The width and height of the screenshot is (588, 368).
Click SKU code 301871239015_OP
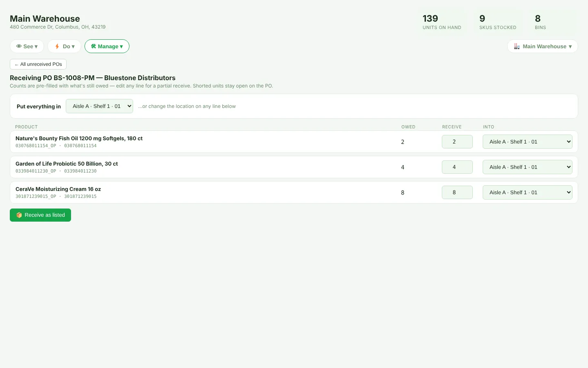point(36,197)
